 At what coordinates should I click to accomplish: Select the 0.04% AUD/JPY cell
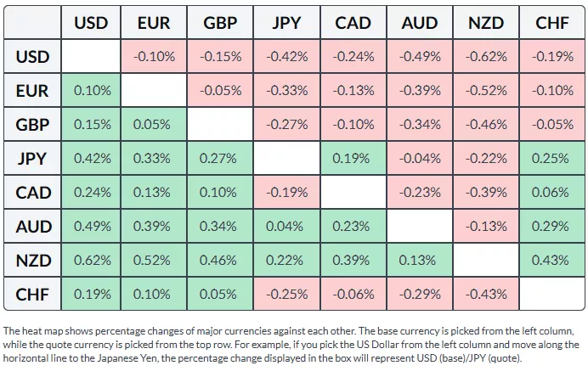click(288, 227)
